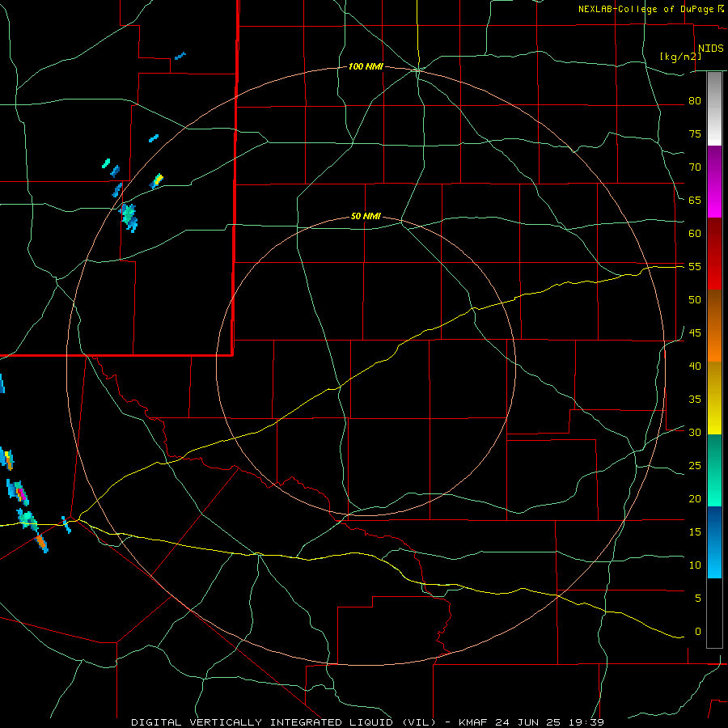The height and width of the screenshot is (728, 728).
Task: Click the yellow segment of color bar
Action: click(x=714, y=398)
